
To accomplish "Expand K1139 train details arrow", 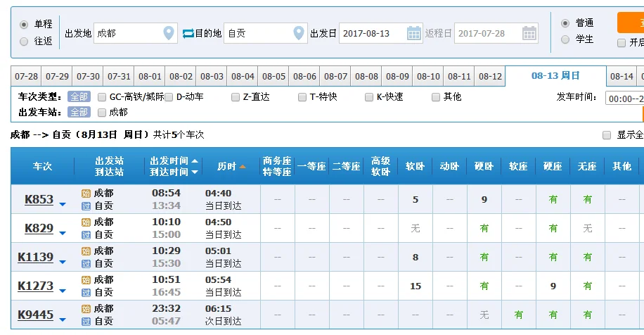I will tap(63, 262).
